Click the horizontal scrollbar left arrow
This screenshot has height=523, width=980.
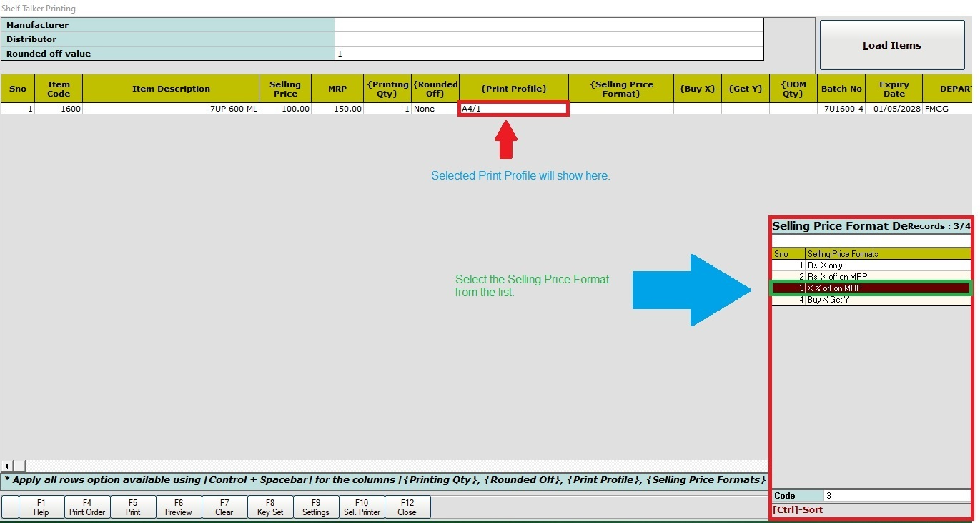point(7,466)
